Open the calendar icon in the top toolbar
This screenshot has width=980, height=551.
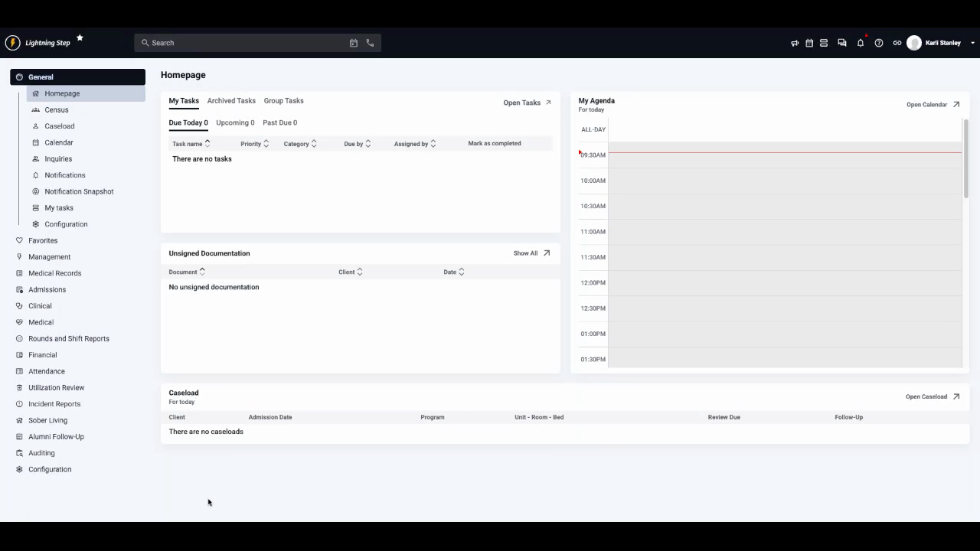coord(809,43)
